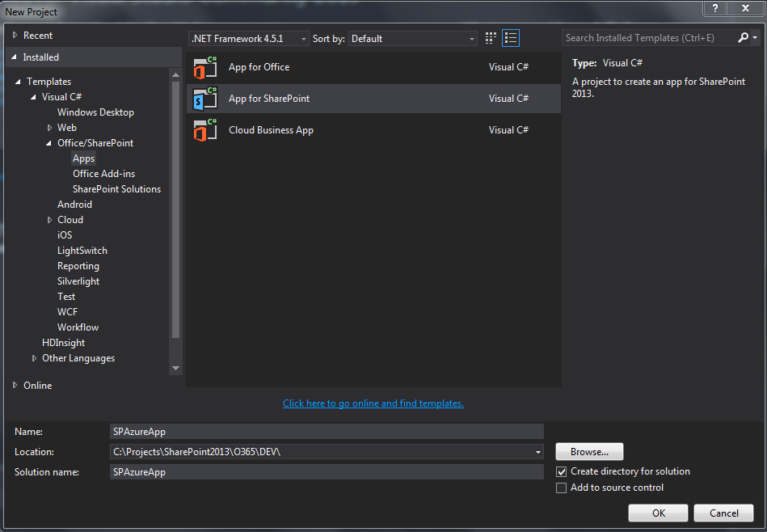The image size is (767, 532).
Task: Open the Sort by dropdown
Action: pos(471,38)
